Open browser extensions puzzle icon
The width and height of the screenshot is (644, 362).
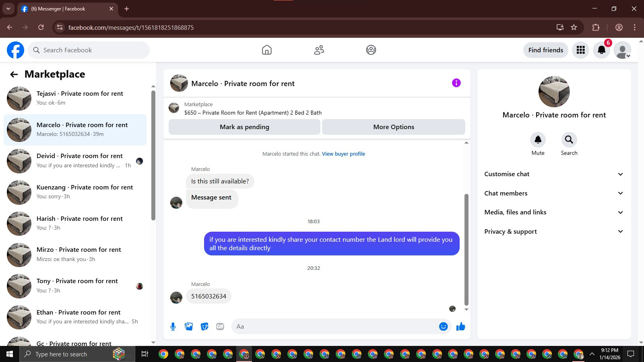(596, 27)
